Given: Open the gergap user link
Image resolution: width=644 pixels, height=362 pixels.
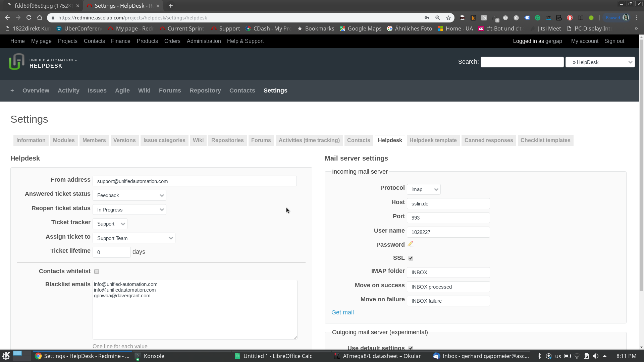Looking at the screenshot, I should [x=554, y=41].
